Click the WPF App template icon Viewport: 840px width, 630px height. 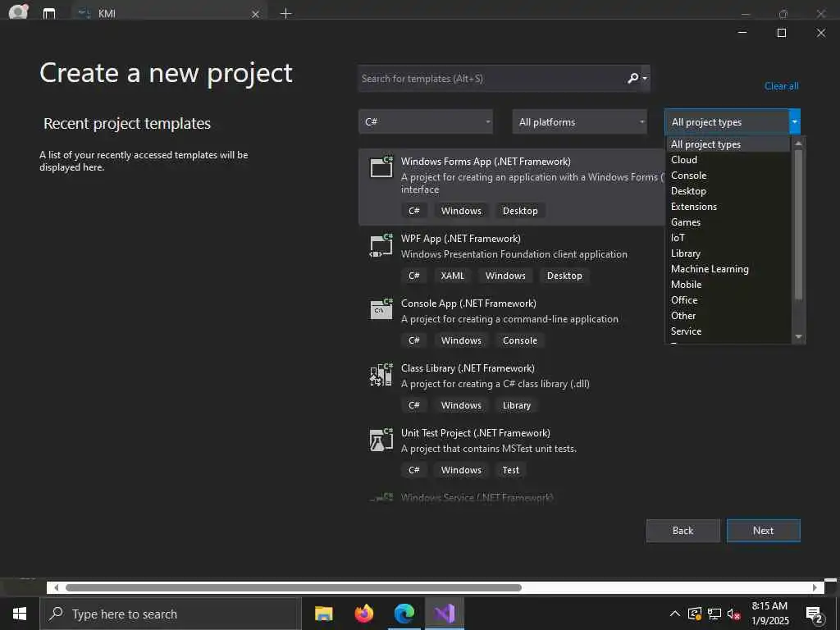[381, 245]
